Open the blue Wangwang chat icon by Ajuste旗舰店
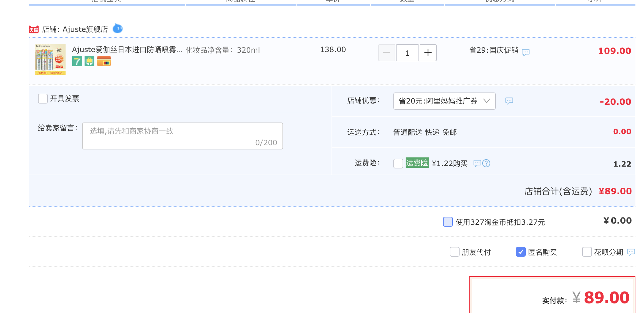 [x=118, y=28]
